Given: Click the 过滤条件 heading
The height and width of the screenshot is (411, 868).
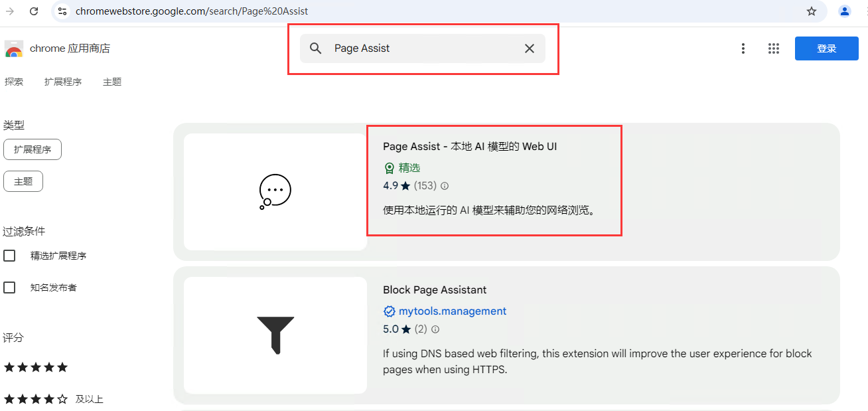Looking at the screenshot, I should (24, 231).
